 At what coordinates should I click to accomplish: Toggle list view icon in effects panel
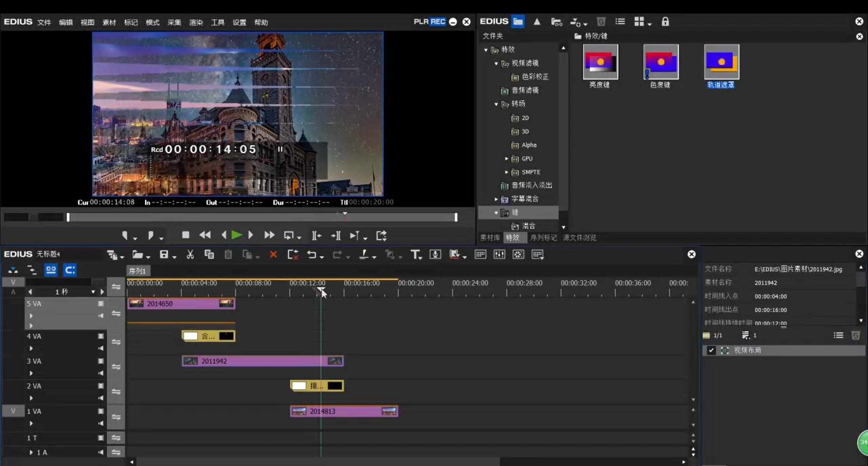tap(620, 22)
